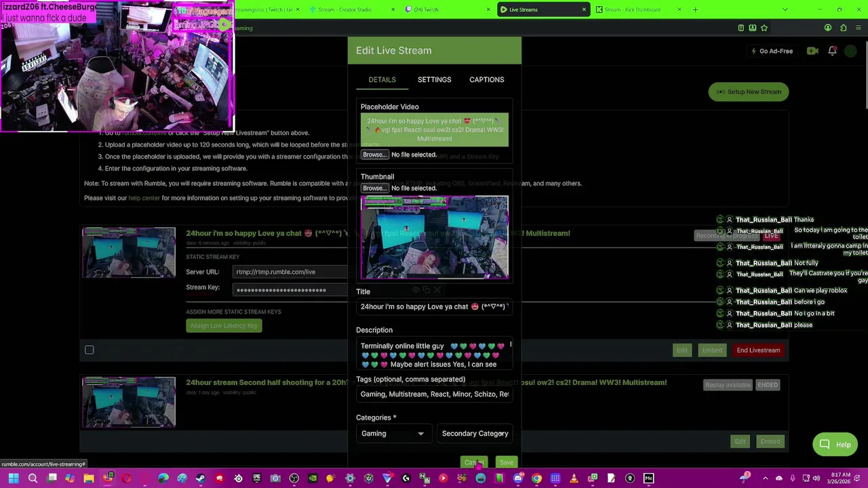Click Assign Low Latency Key button
The height and width of the screenshot is (488, 868).
click(x=224, y=325)
